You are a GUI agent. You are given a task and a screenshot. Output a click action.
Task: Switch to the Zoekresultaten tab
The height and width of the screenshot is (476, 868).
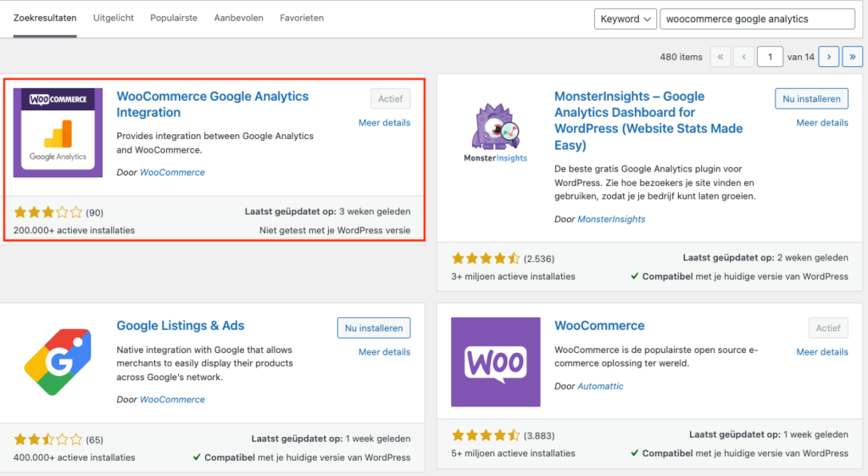45,19
